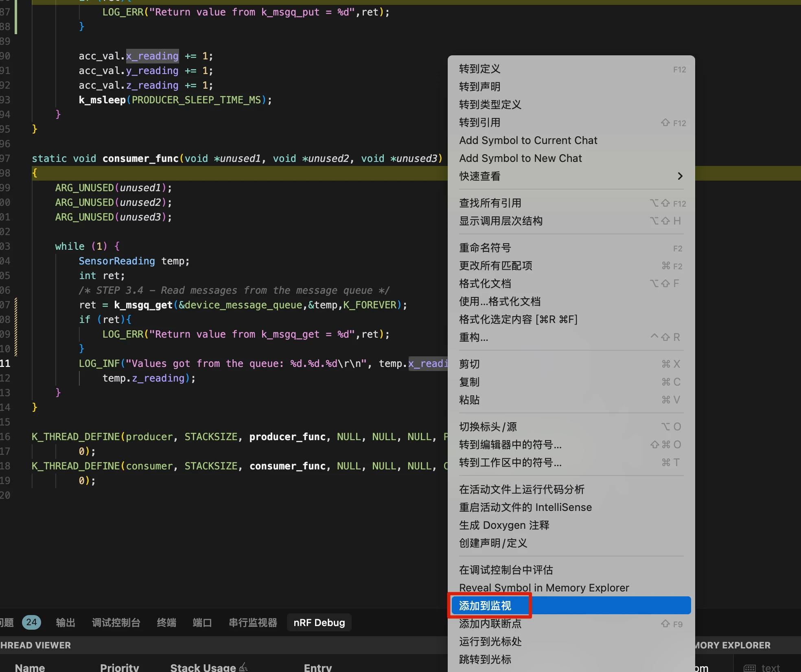Expand the 快速查看 submenu arrow

[x=680, y=176]
